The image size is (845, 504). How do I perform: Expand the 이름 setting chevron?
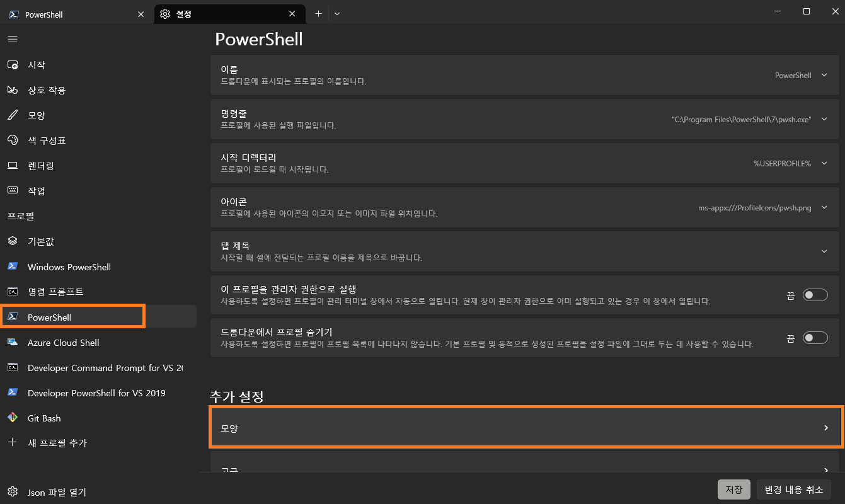pos(824,75)
